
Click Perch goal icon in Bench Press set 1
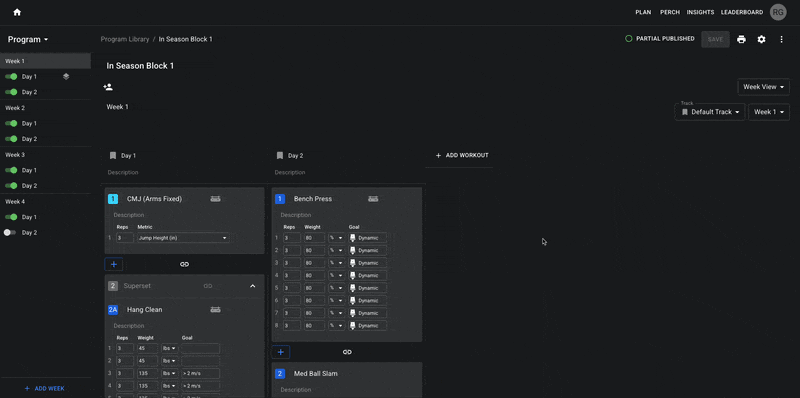[353, 238]
